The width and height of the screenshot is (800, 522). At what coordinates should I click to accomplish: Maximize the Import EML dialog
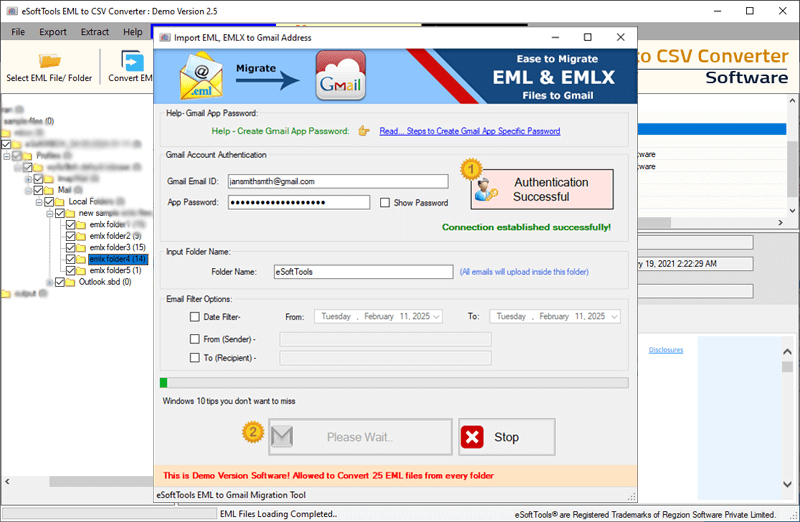[588, 37]
